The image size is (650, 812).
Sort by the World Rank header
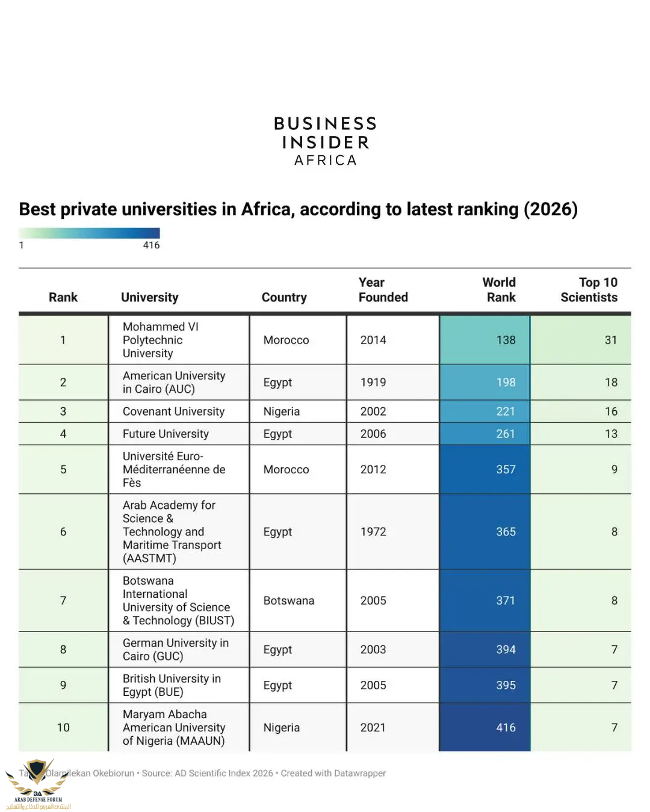(x=499, y=290)
